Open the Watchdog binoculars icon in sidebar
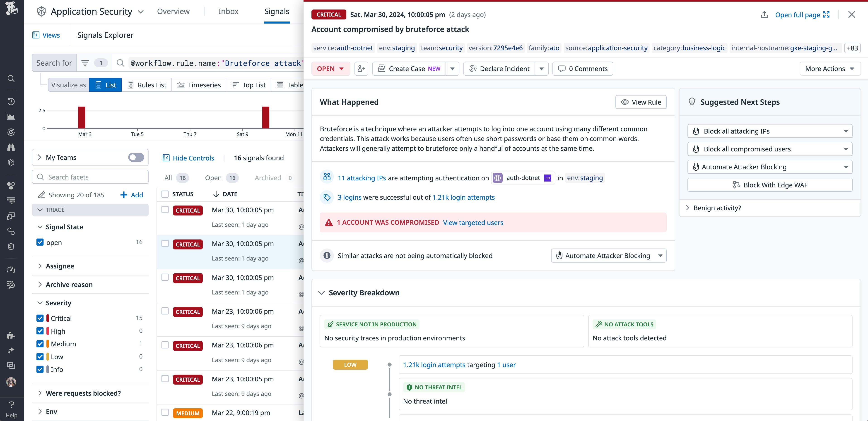This screenshot has height=421, width=868. tap(11, 147)
